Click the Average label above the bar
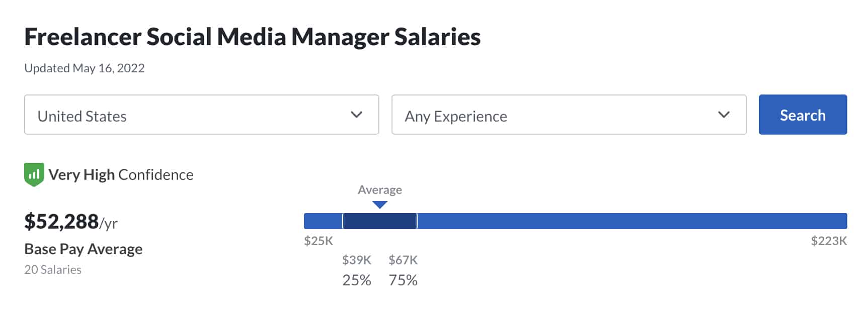 point(380,190)
